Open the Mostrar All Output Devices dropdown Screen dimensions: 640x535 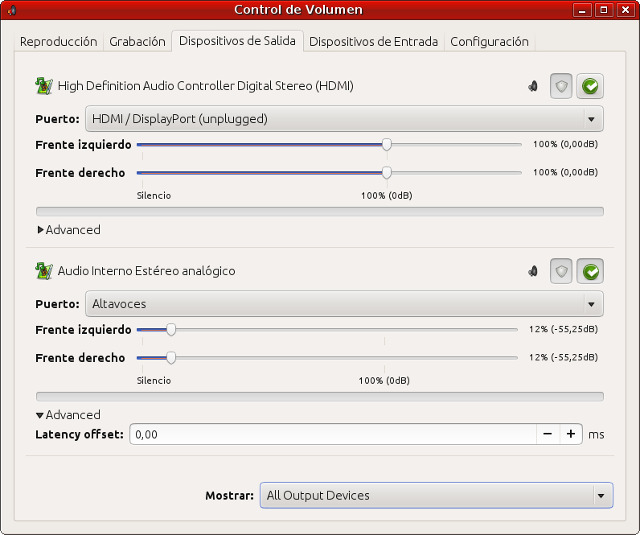tap(436, 495)
